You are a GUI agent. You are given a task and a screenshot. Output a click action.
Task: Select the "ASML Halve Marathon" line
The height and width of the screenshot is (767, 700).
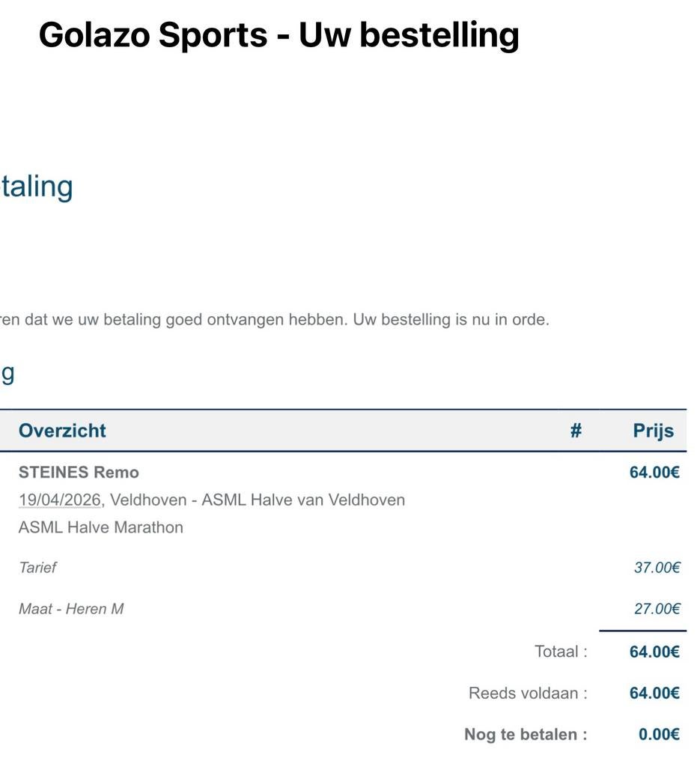101,527
